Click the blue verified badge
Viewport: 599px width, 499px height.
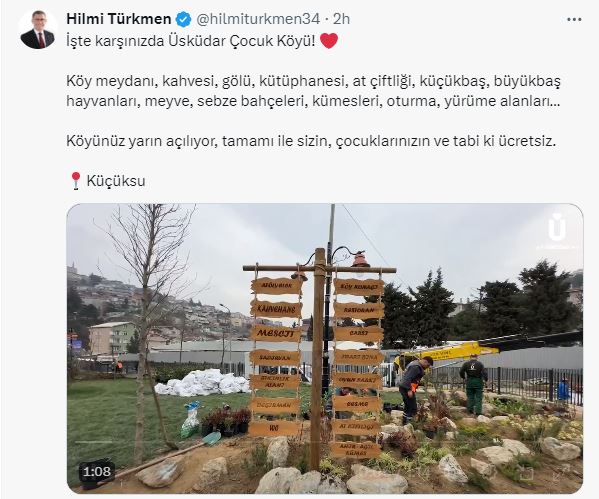pyautogui.click(x=183, y=19)
